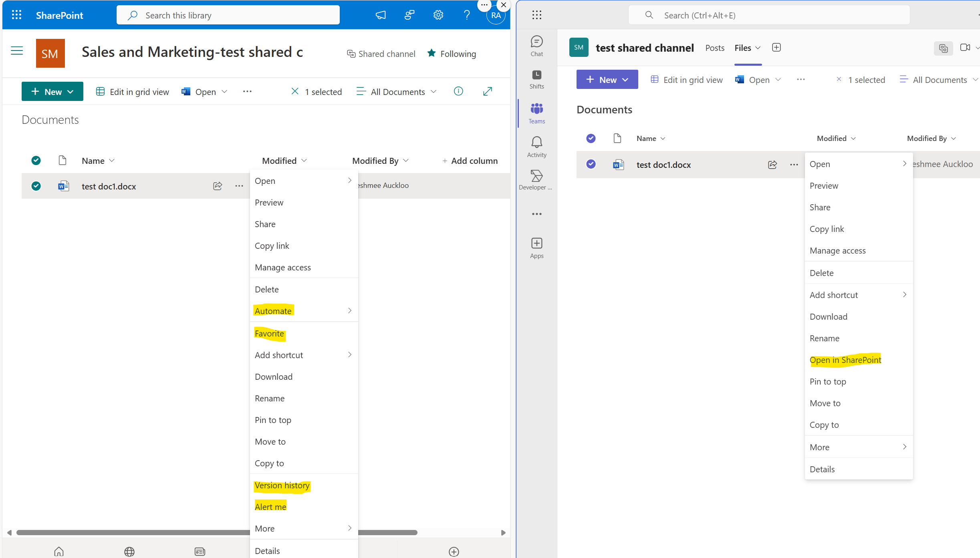Click SharePoint toolbar more options ellipsis

(x=247, y=91)
